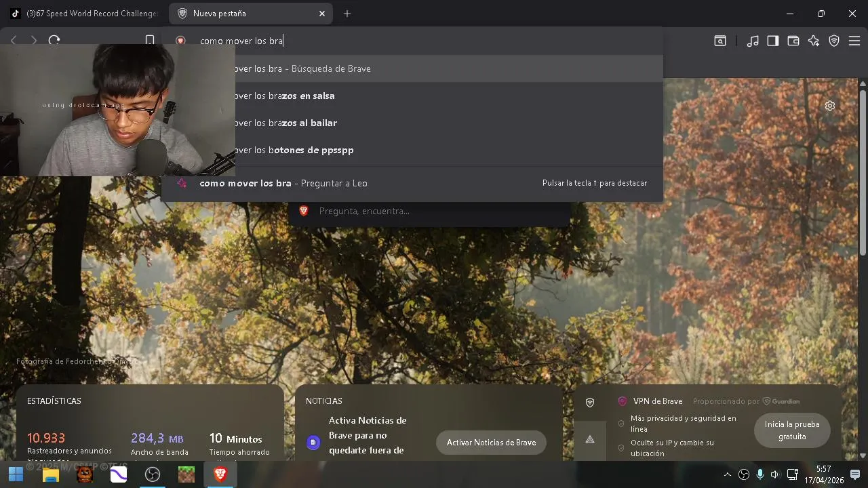
Task: Expand hidden system tray icons chevron
Action: coord(728,474)
